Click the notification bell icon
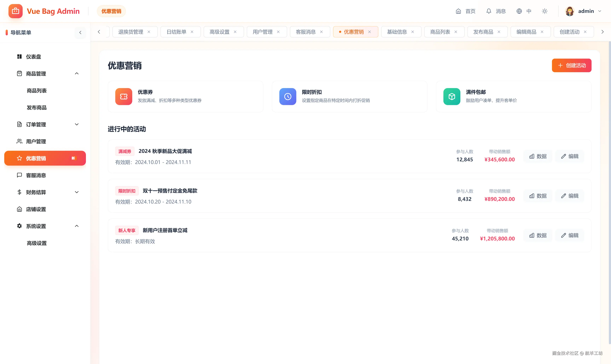Screen dimensions: 611x364 489,11
